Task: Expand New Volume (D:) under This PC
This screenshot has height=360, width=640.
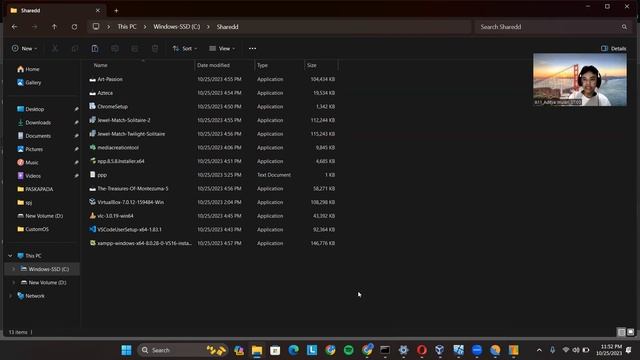Action: pos(13,282)
